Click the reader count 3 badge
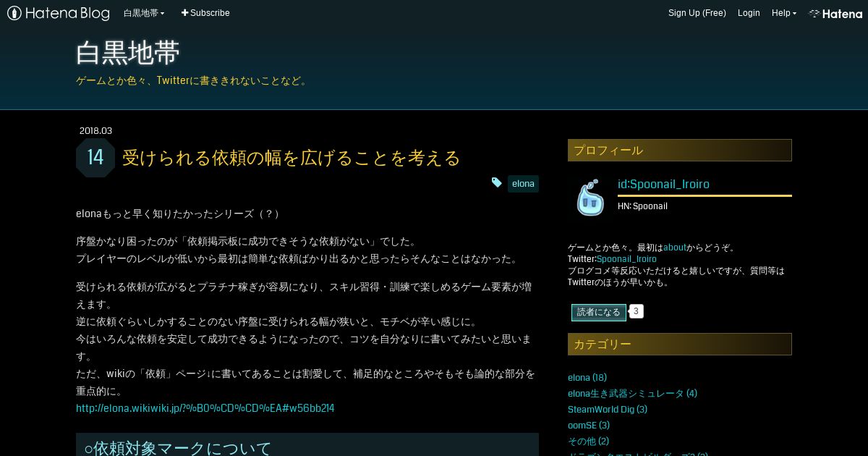 [x=636, y=311]
